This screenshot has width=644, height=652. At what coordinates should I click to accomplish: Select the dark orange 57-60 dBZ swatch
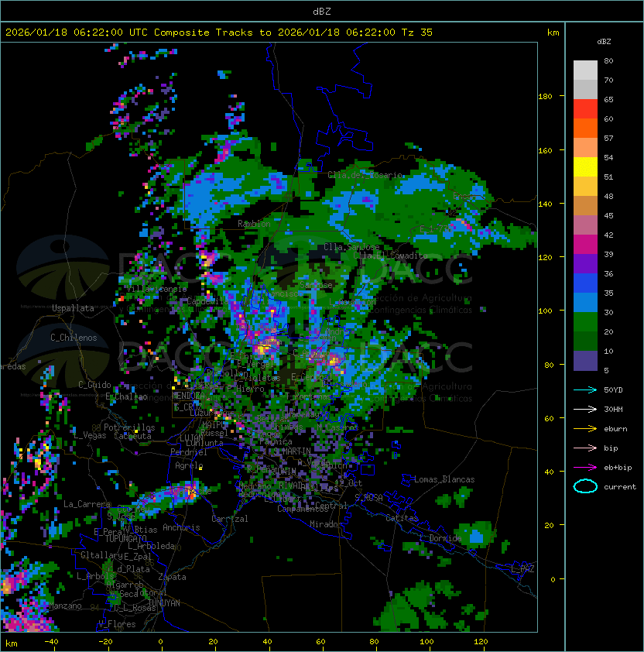pos(585,128)
